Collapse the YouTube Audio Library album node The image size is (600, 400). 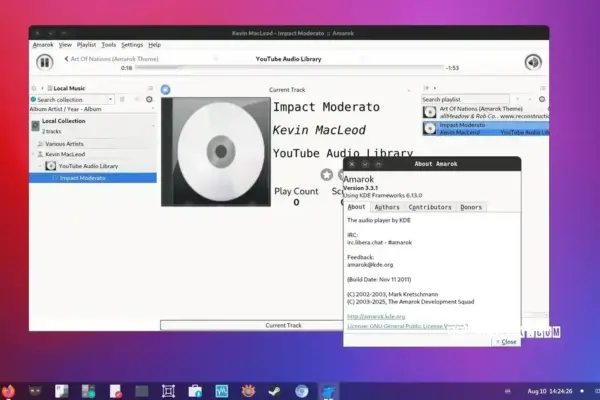[x=40, y=166]
